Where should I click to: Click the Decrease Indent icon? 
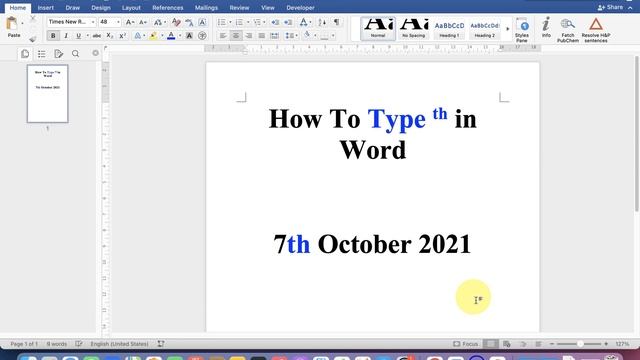pos(275,22)
